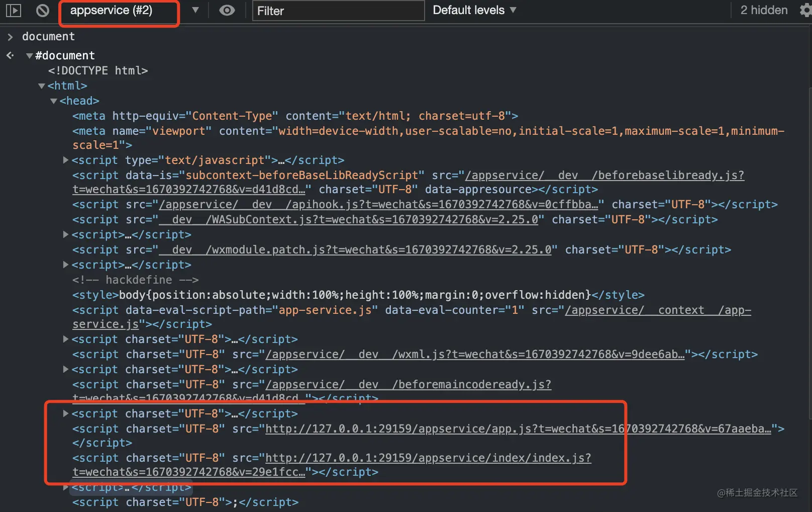
Task: Open the Default levels dropdown
Action: 474,10
